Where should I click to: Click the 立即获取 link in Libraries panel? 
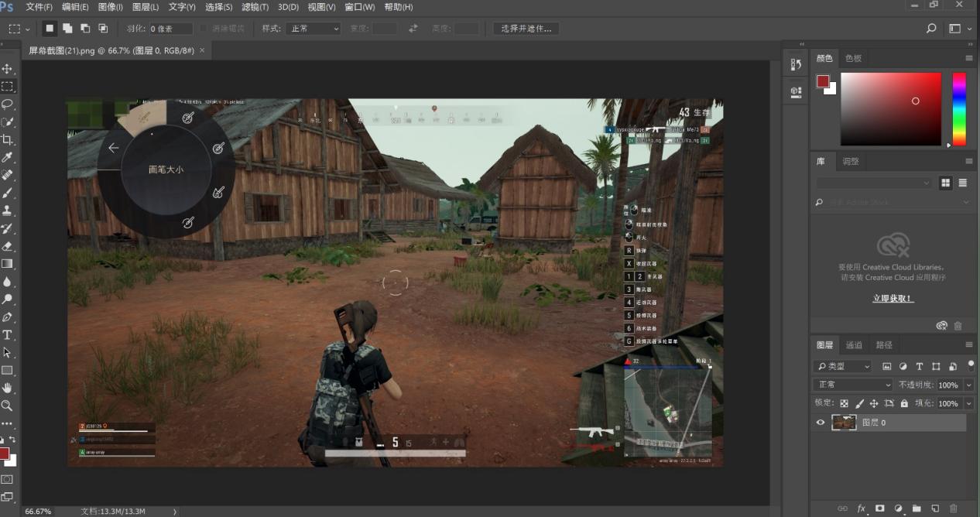click(x=891, y=297)
